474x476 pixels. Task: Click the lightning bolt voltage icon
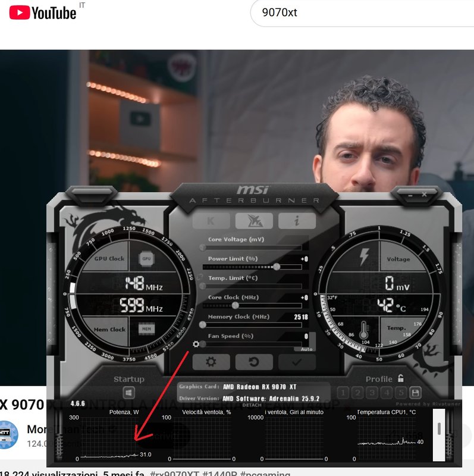tap(364, 257)
